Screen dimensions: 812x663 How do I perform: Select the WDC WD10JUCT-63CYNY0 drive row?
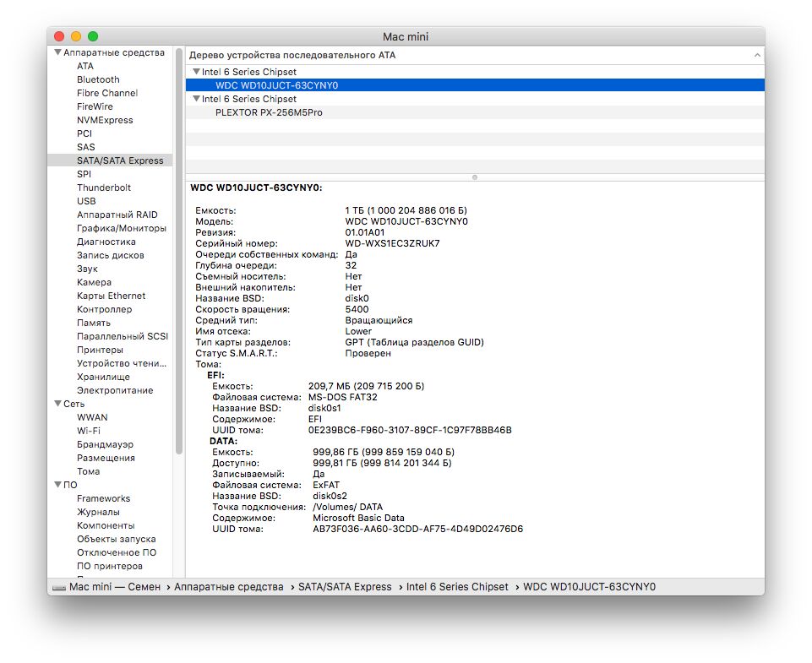pyautogui.click(x=475, y=84)
